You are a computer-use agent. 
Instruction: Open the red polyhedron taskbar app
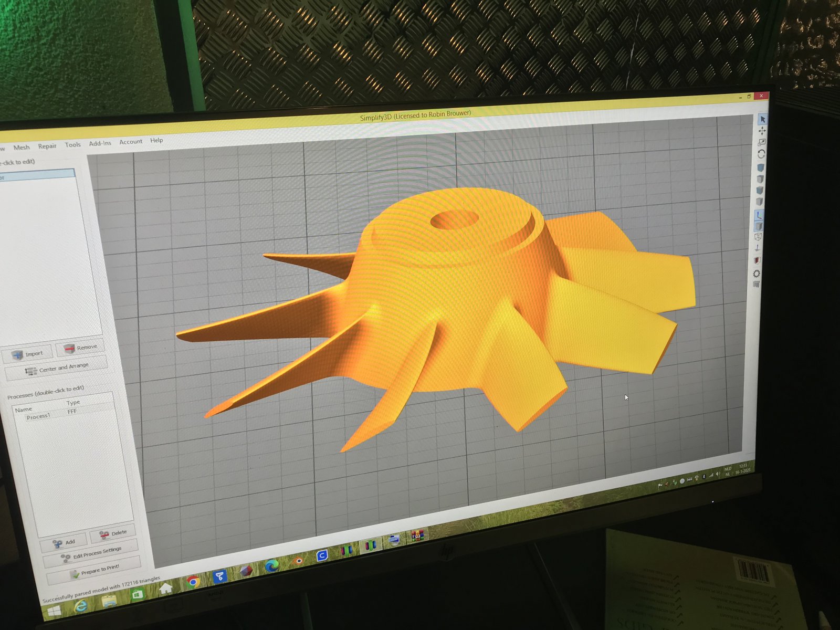pos(246,571)
